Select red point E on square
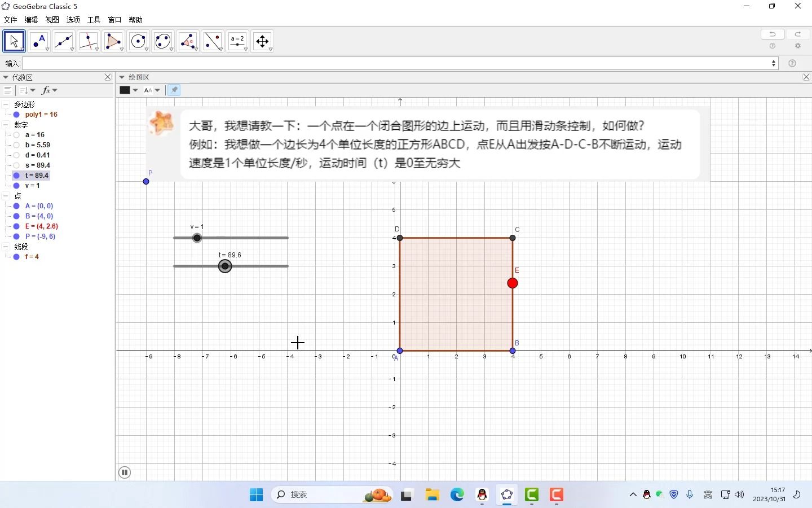This screenshot has height=508, width=812. point(512,283)
